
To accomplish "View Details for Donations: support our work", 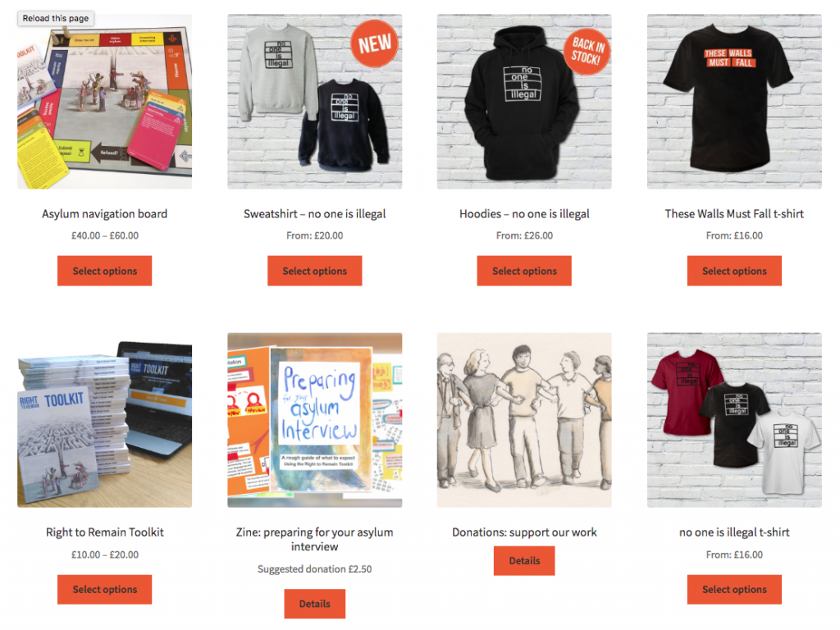I will [x=524, y=561].
